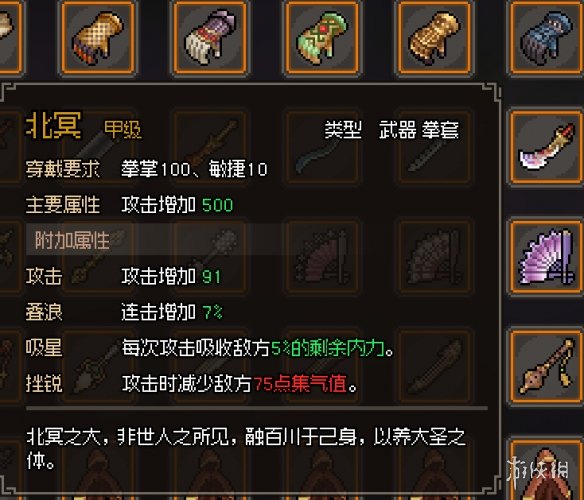
Task: Select the golden scaled glove in top row
Action: (434, 38)
